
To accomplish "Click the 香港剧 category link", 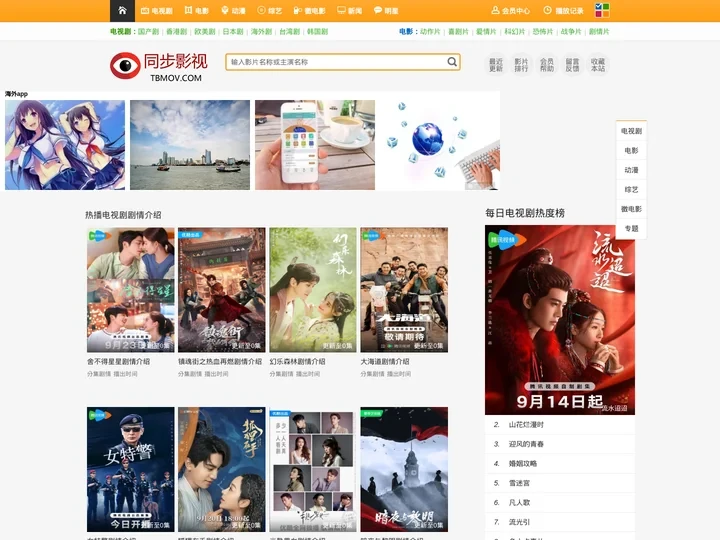I will (x=177, y=32).
